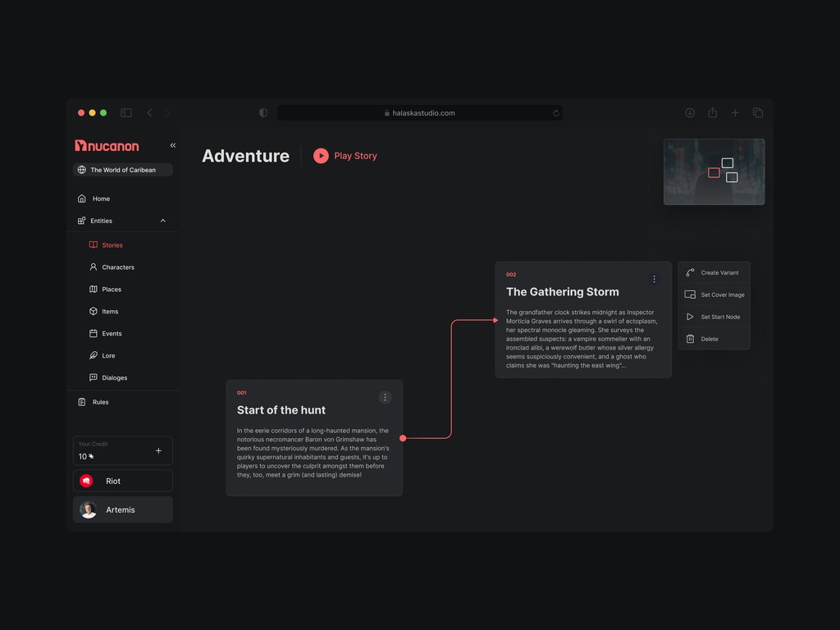
Task: Collapse the sidebar with double chevron
Action: point(172,145)
